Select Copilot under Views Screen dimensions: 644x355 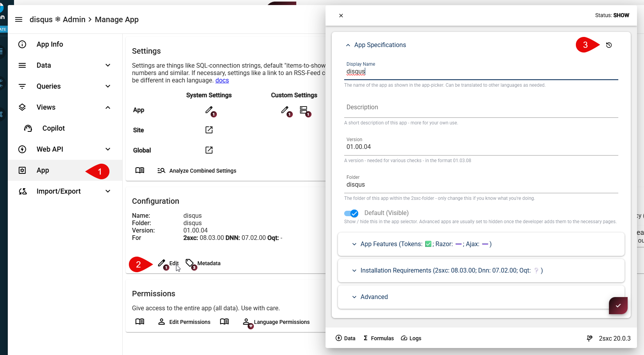[x=65, y=128]
